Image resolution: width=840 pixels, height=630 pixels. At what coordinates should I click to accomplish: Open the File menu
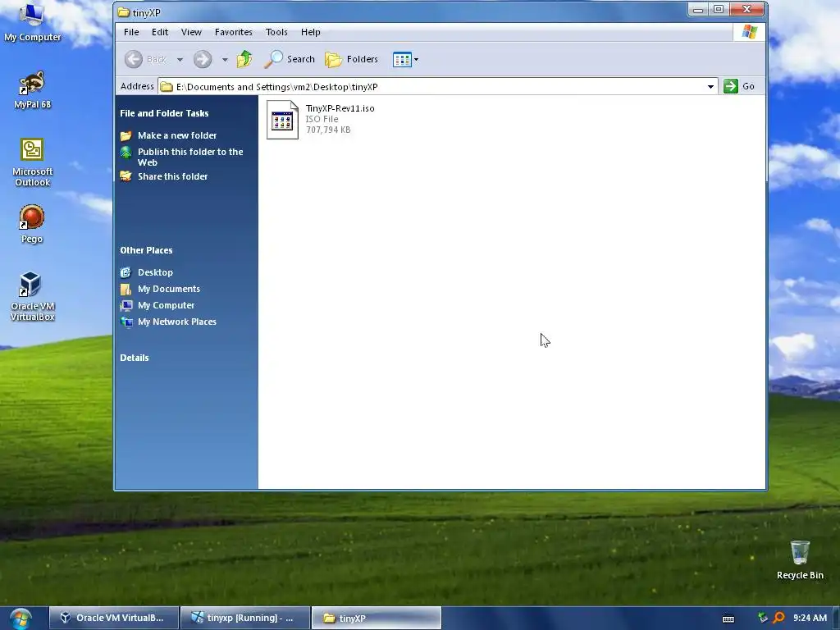131,32
